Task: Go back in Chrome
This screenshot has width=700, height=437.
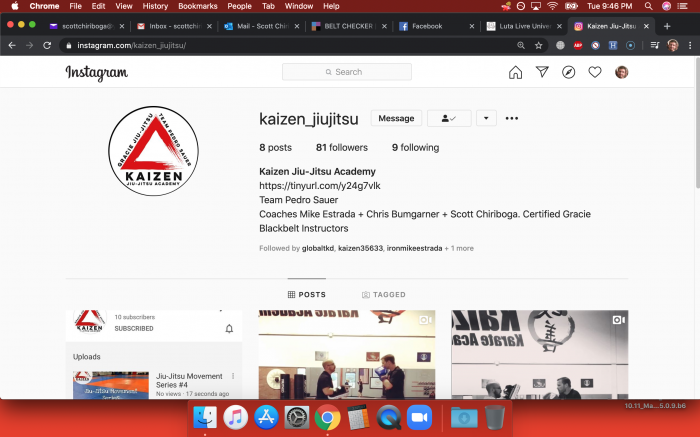Action: pos(12,45)
